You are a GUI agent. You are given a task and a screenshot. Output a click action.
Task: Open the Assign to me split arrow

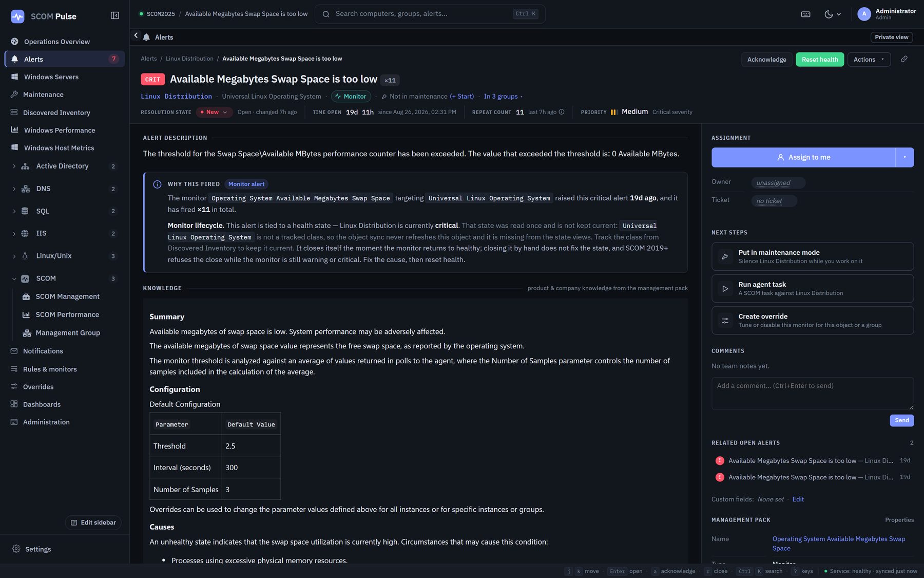click(x=904, y=157)
